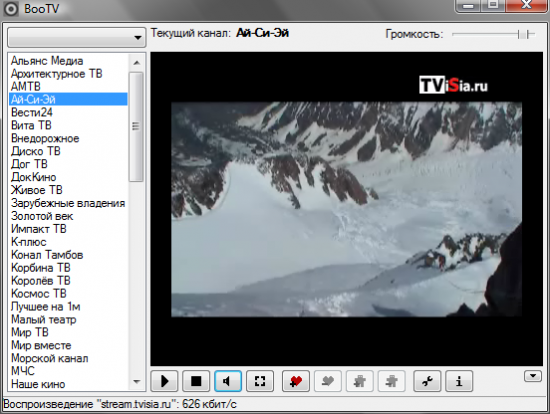This screenshot has height=414, width=550.
Task: Open settings with the wrench icon
Action: [427, 381]
